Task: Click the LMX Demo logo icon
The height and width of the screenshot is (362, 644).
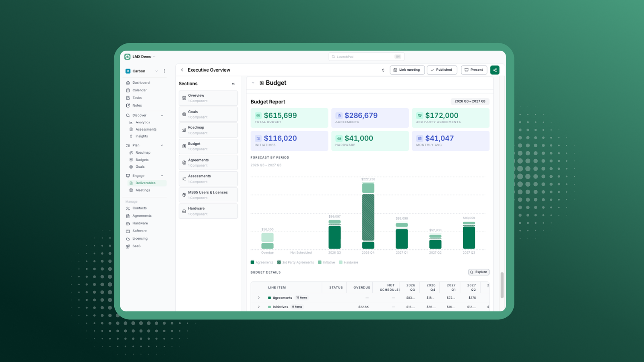Action: pyautogui.click(x=127, y=57)
